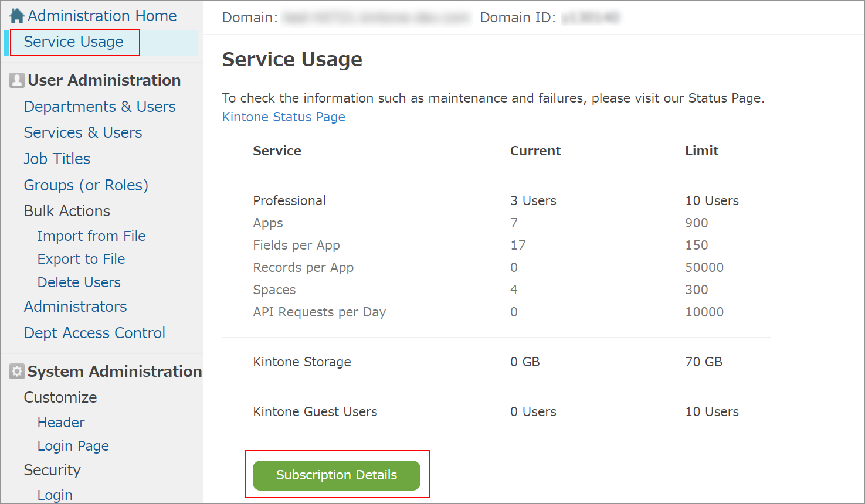865x504 pixels.
Task: Open the Delete Users page
Action: [x=78, y=282]
